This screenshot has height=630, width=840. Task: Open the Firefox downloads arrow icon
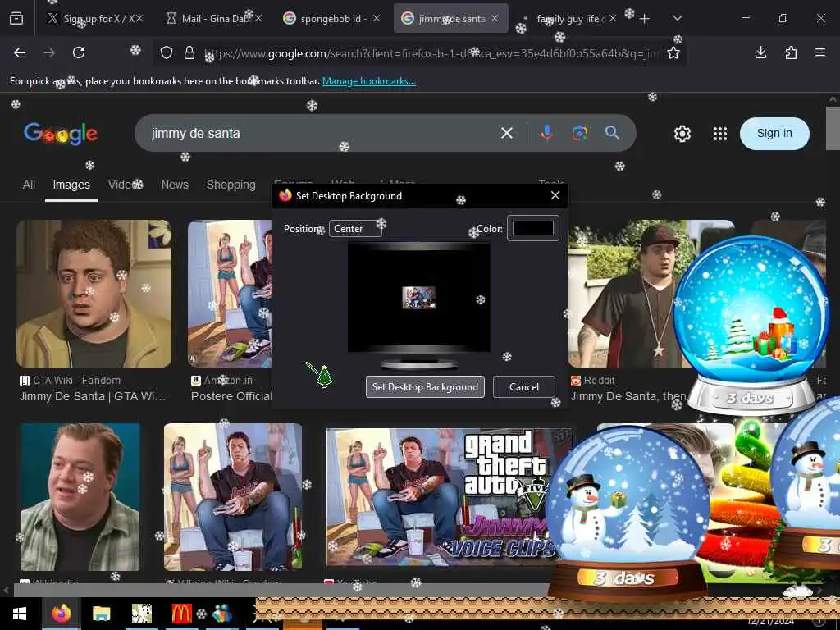coord(760,52)
